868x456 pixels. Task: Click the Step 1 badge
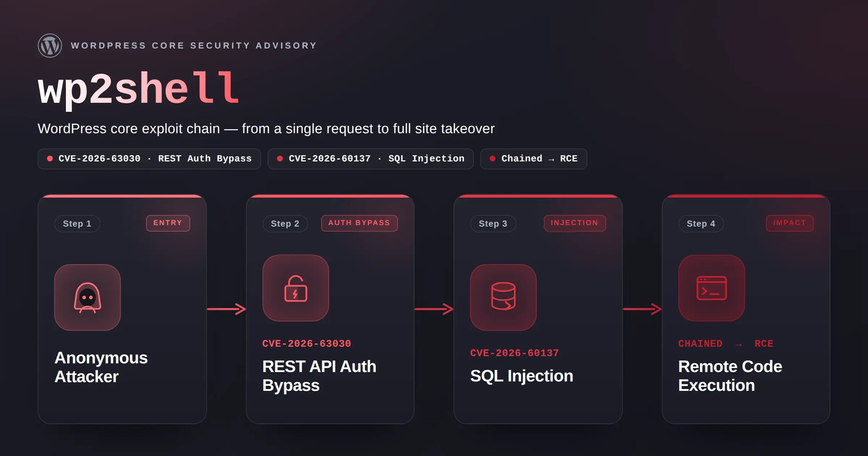pos(77,224)
